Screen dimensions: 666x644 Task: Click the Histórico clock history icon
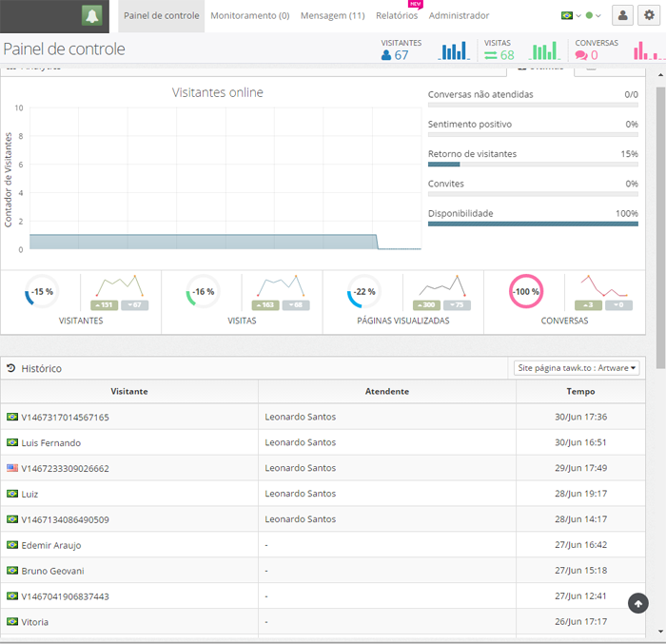point(11,368)
